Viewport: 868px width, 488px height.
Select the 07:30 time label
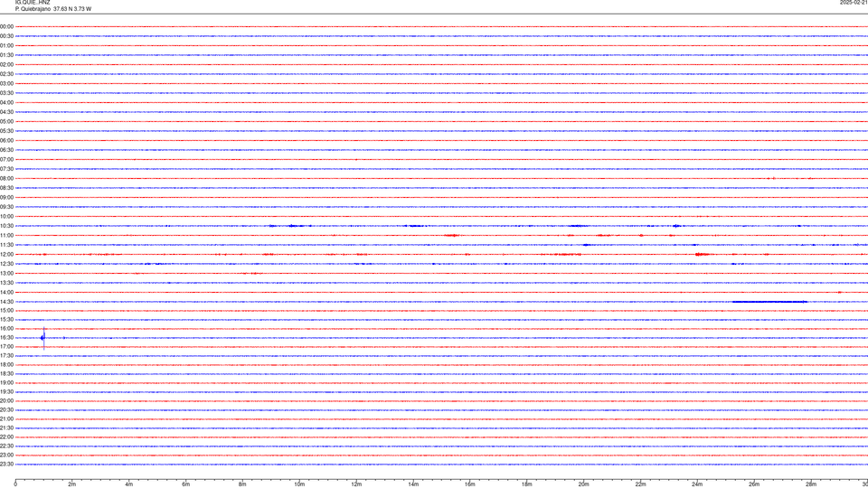[6, 169]
